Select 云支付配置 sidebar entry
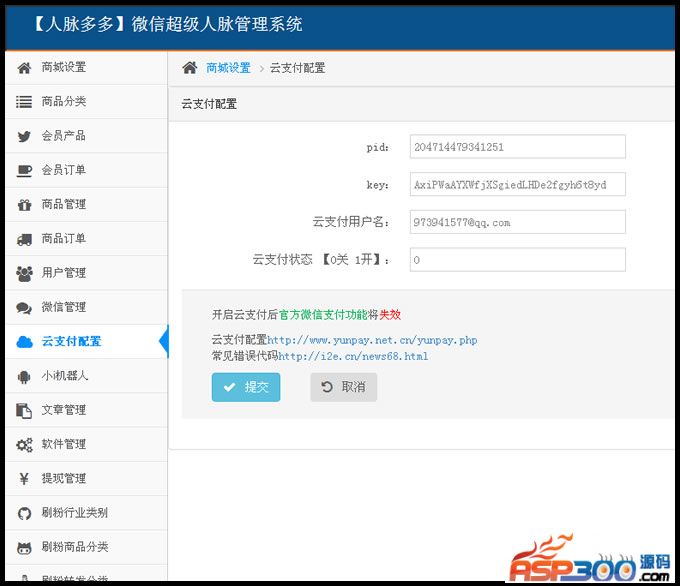This screenshot has height=586, width=680. click(x=87, y=342)
